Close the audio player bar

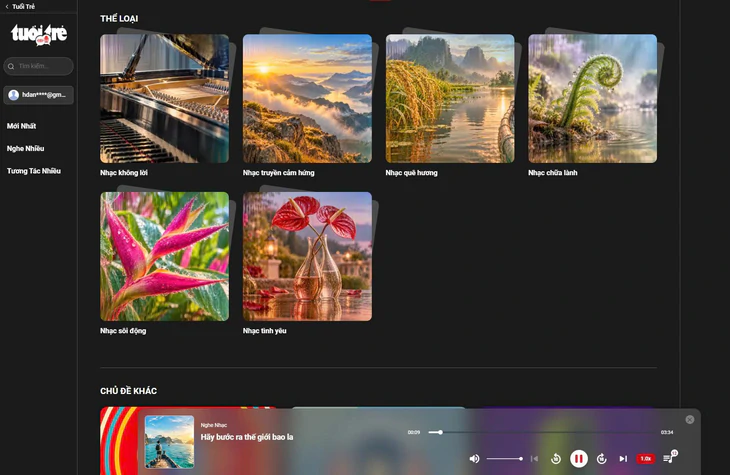click(x=690, y=420)
